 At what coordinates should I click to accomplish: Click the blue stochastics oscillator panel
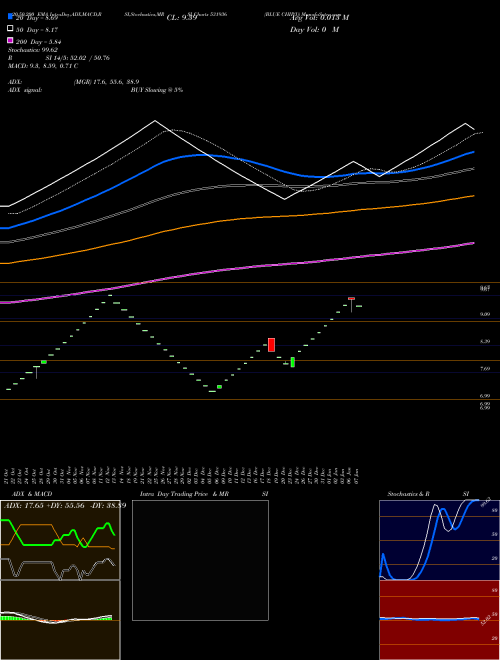(x=439, y=540)
